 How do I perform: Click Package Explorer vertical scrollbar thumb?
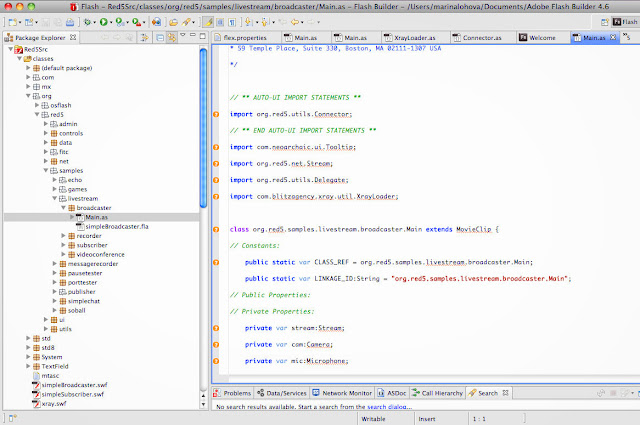coord(203,128)
